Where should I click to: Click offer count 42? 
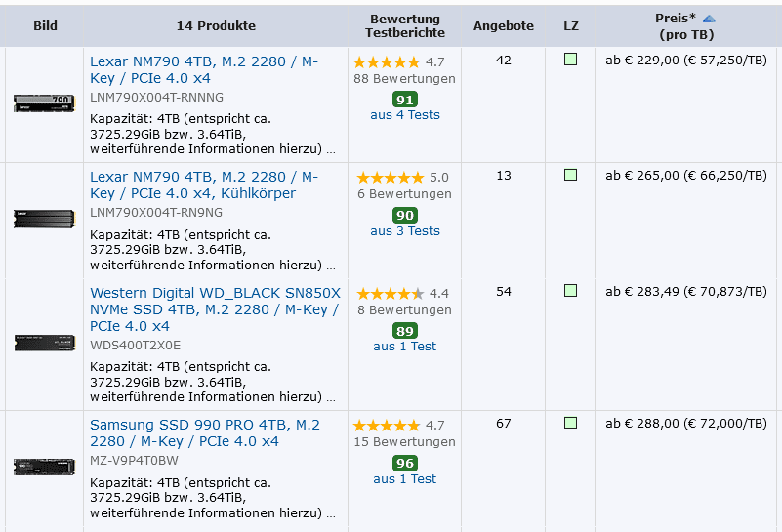pos(503,61)
